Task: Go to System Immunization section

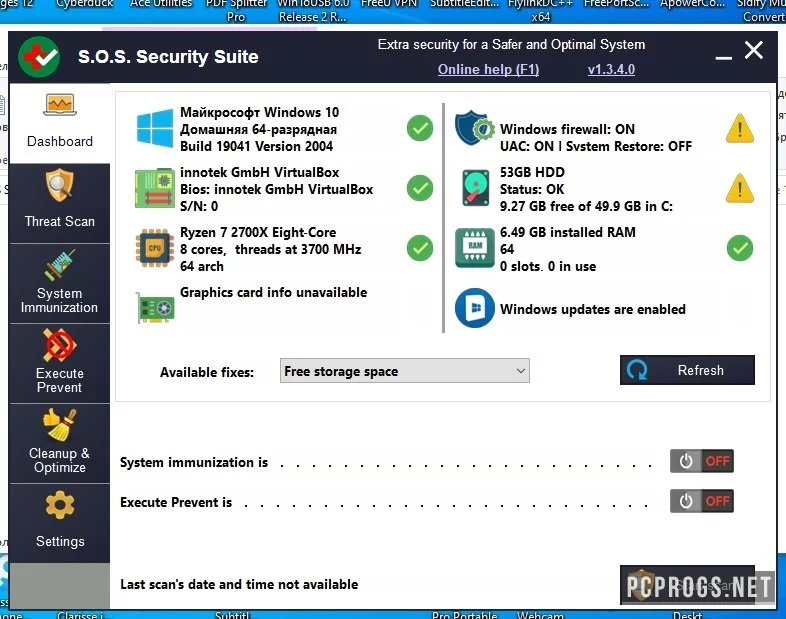Action: pos(60,283)
